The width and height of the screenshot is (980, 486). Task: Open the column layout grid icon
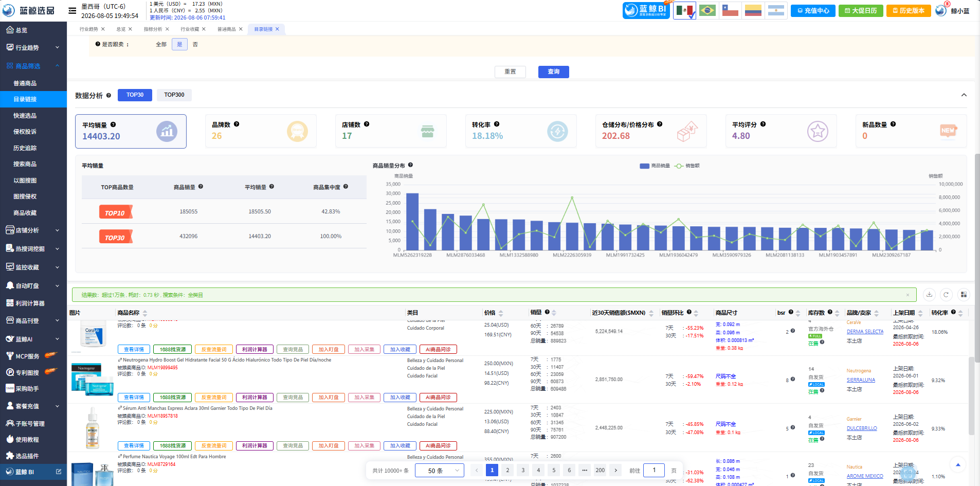coord(964,295)
